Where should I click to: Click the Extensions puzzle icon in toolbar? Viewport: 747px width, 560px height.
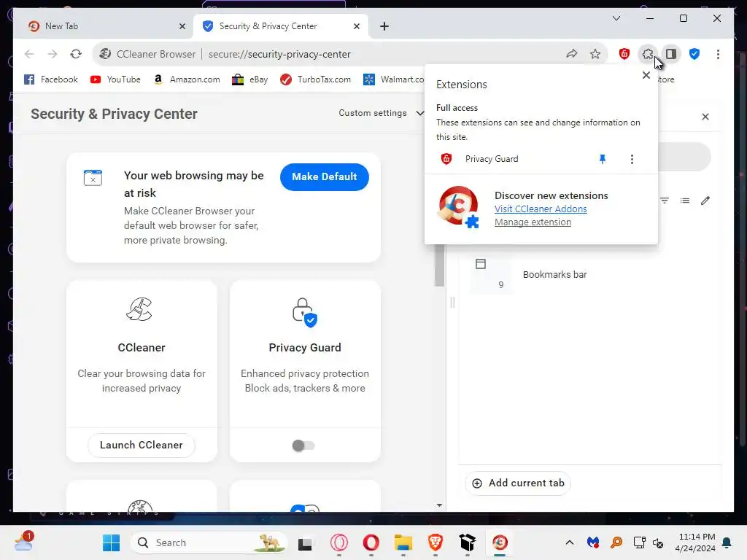[647, 54]
